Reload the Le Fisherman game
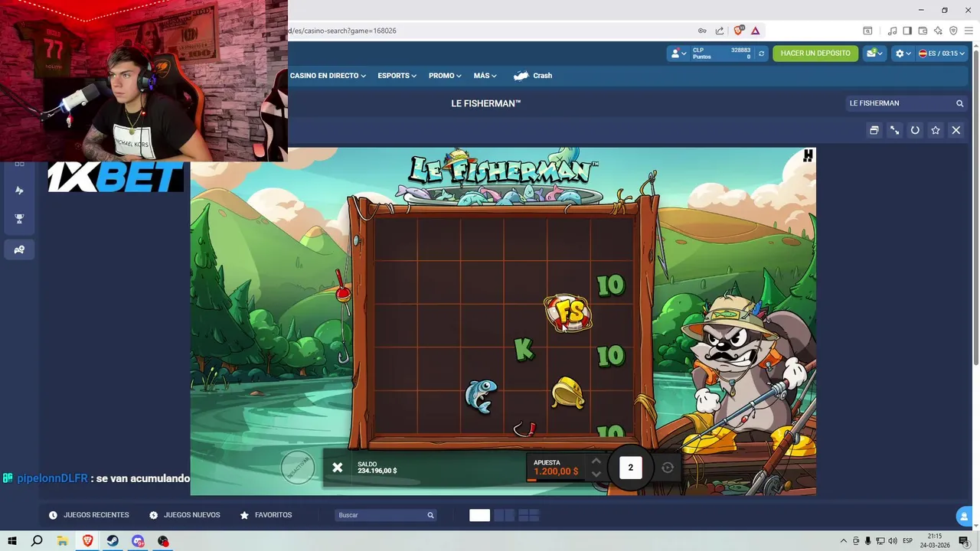Viewport: 980px width, 551px height. pyautogui.click(x=915, y=130)
